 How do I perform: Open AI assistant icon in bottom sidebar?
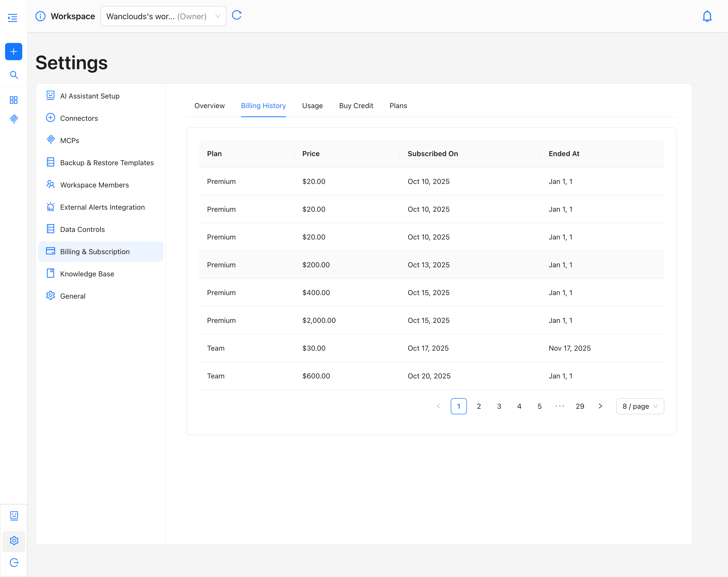[x=14, y=515]
